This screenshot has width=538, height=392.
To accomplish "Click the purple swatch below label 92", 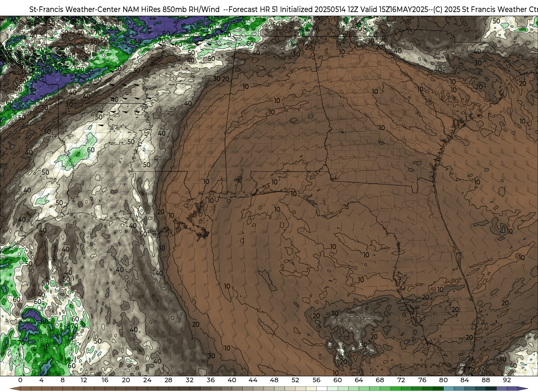I will 512,389.
